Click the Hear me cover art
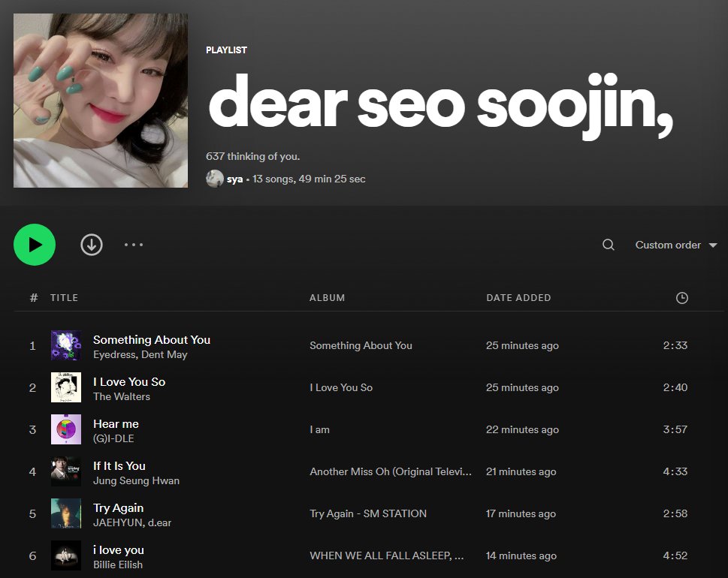 (66, 429)
